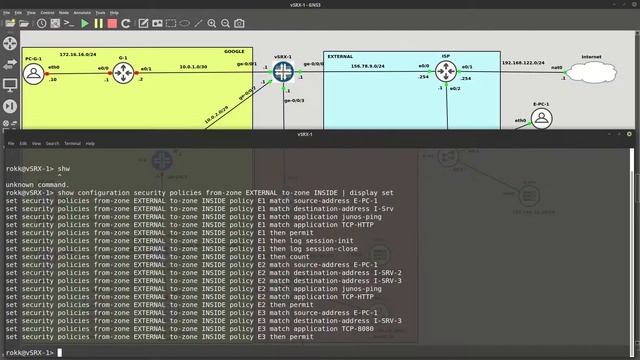
Task: Take a screenshot with camera icon
Action: click(239, 23)
